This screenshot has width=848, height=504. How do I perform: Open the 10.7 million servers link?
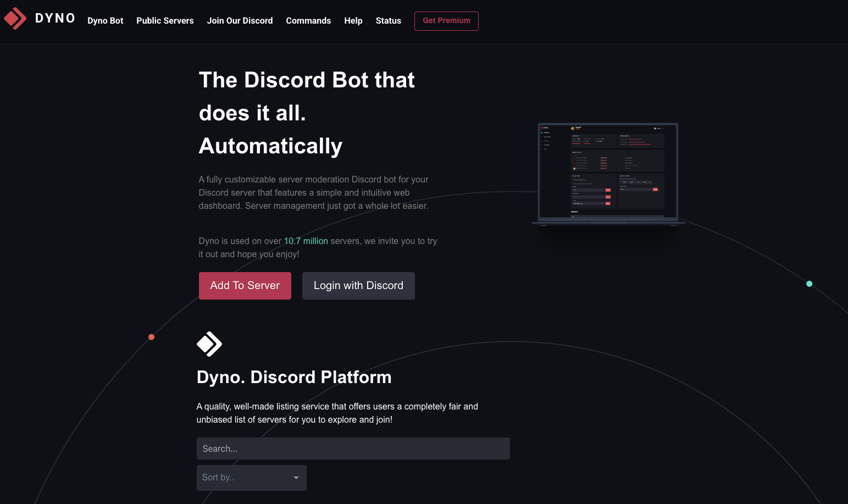point(306,241)
